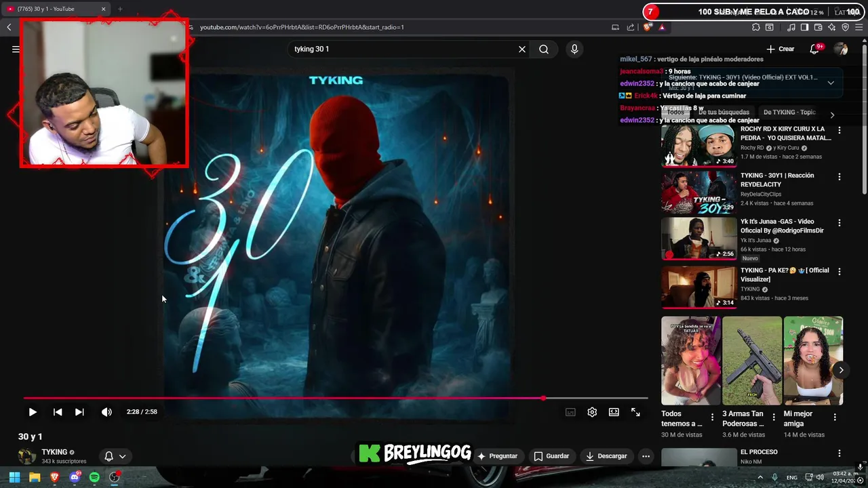This screenshot has height=488, width=868.
Task: Click the search box with 'tyking 30 1'
Action: (403, 49)
